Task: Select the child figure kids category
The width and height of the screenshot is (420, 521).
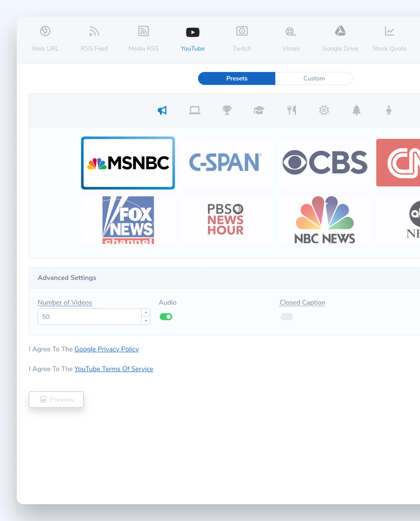Action: point(388,110)
